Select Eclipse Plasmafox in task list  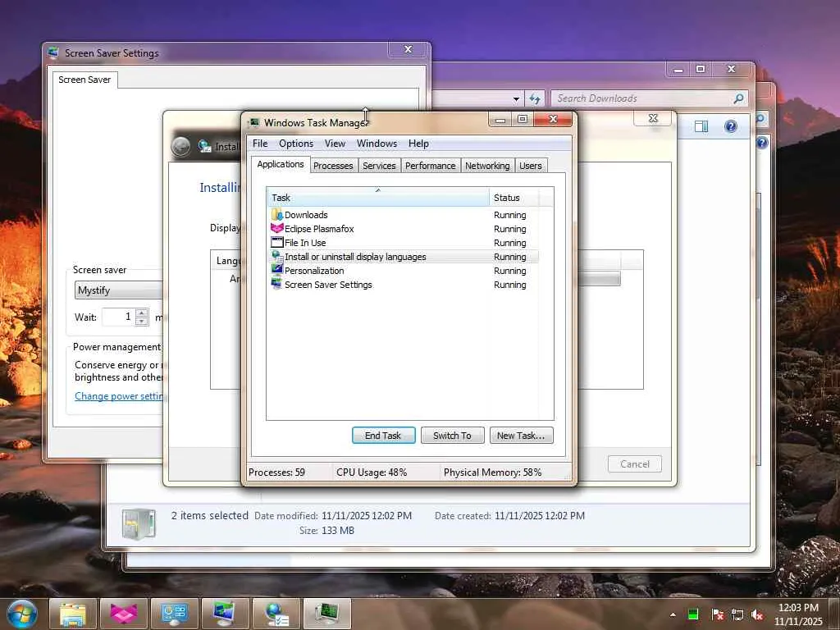click(403, 229)
